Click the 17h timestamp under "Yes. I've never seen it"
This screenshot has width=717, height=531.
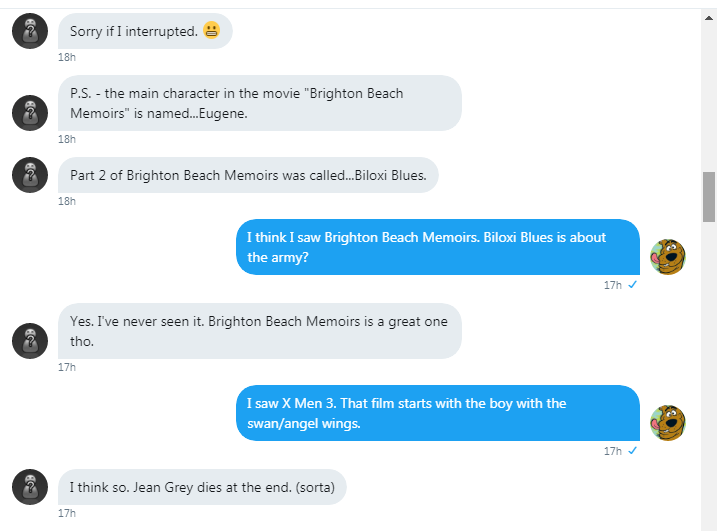[67, 367]
